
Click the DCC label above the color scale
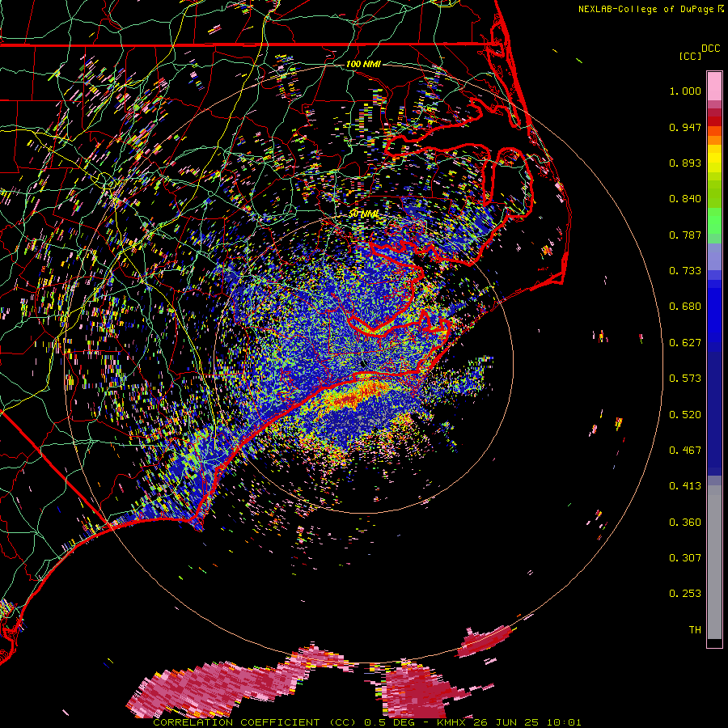click(x=710, y=49)
